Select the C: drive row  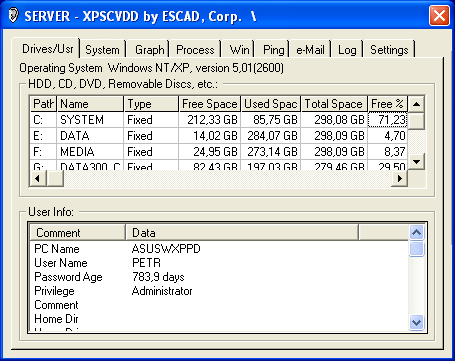pos(219,120)
